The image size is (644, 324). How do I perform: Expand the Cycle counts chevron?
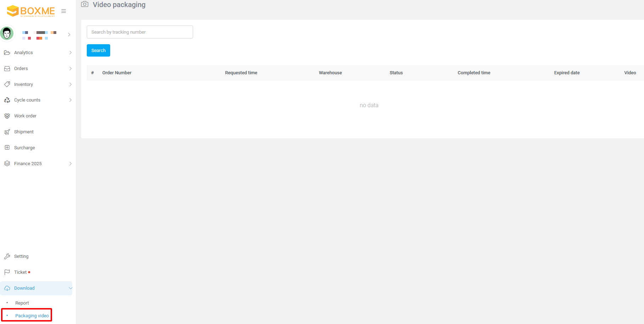[70, 100]
